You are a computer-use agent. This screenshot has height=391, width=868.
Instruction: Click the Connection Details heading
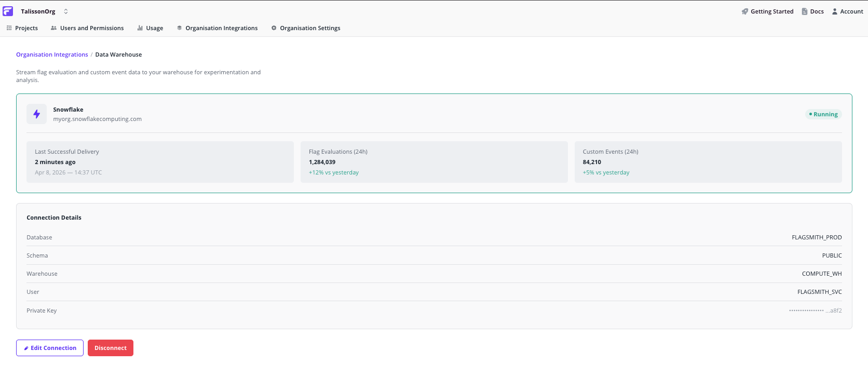(x=54, y=218)
